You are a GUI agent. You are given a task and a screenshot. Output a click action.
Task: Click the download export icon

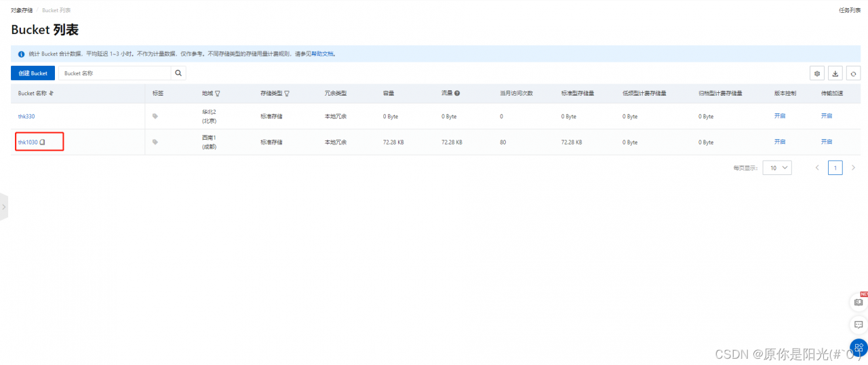pos(835,73)
